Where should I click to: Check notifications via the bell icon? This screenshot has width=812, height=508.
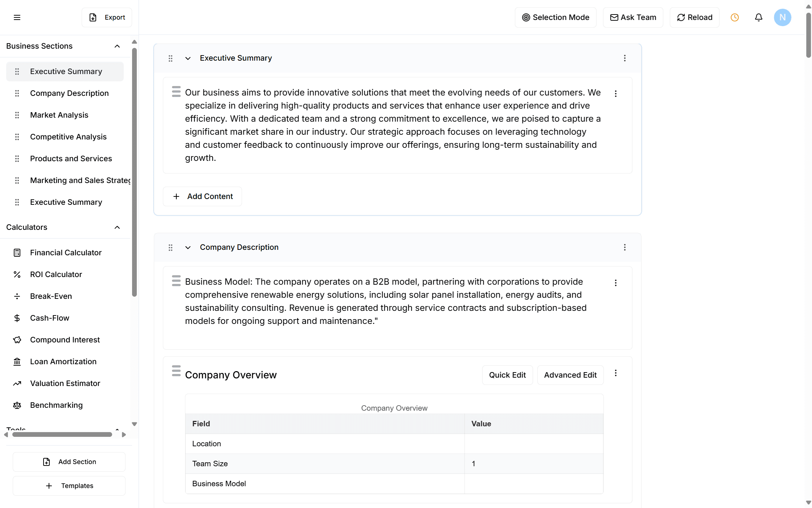(x=758, y=17)
